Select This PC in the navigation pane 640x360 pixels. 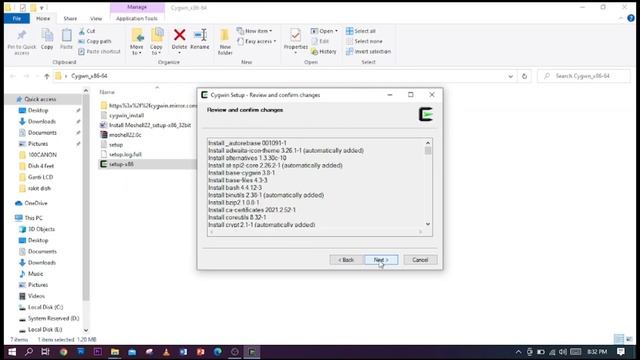click(33, 218)
